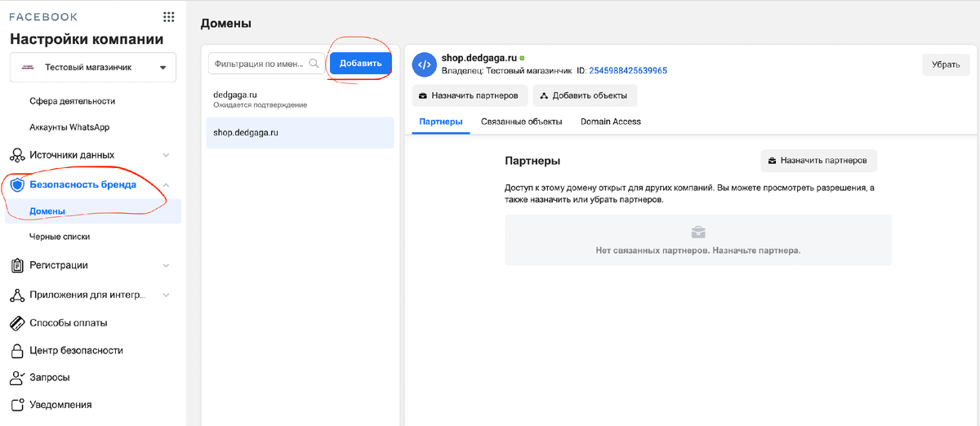This screenshot has width=980, height=426.
Task: Click the FACEBOOK logo text
Action: point(43,16)
